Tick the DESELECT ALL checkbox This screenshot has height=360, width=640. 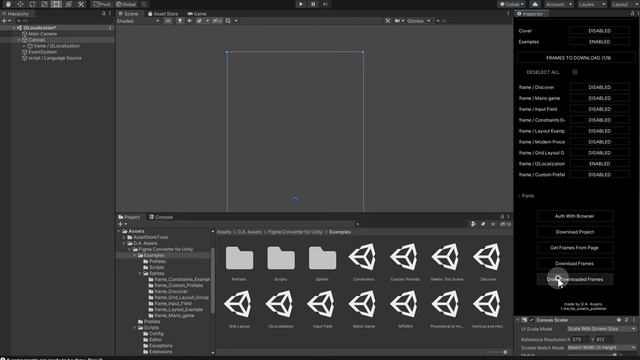575,72
